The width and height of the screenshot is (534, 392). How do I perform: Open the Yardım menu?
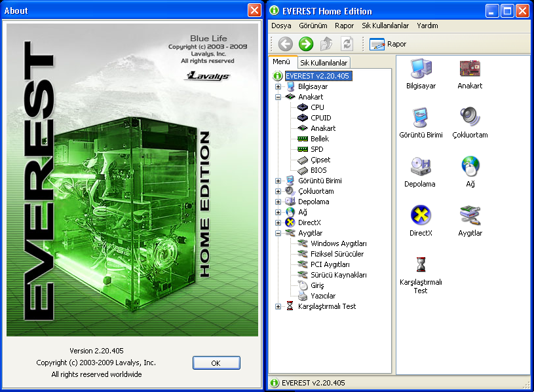(x=427, y=26)
